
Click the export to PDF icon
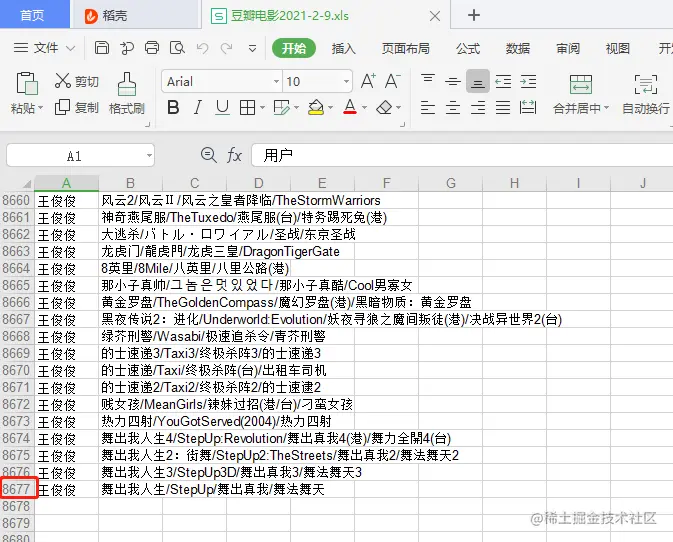pos(127,48)
